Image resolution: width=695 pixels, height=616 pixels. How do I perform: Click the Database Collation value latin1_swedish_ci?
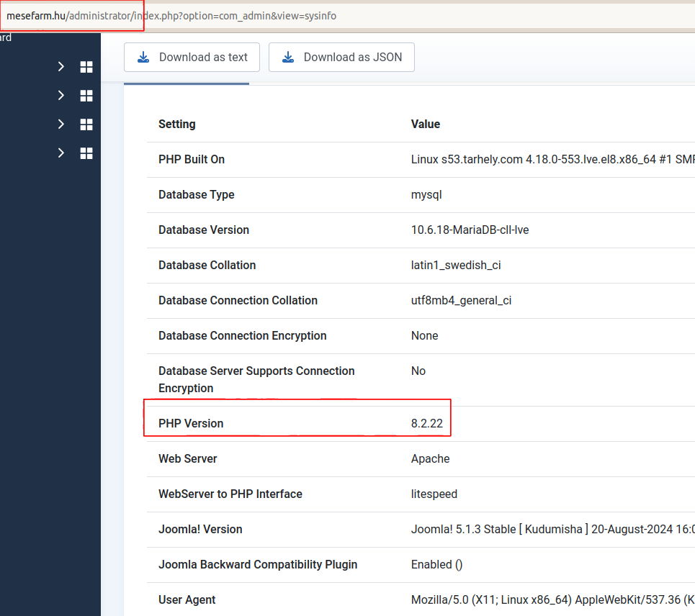click(456, 265)
